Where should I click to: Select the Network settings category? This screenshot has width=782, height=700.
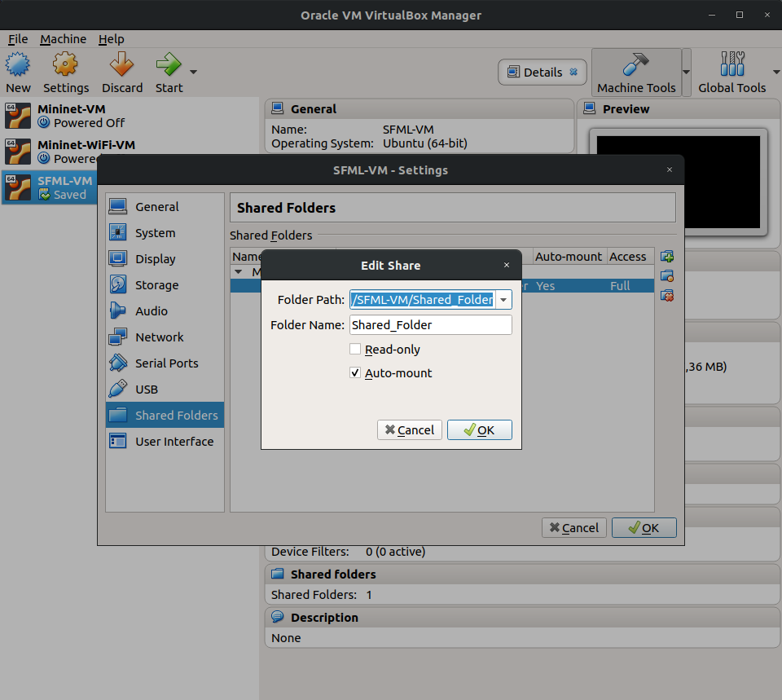[159, 337]
